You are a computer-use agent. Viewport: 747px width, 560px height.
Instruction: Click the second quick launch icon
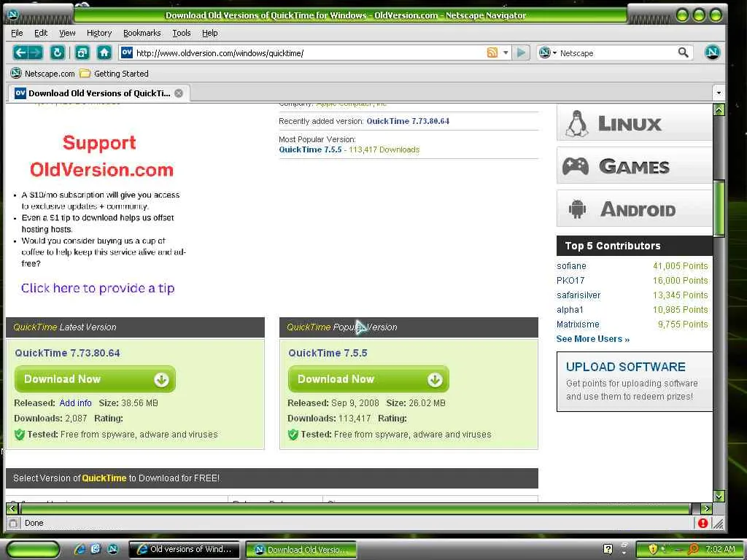96,549
